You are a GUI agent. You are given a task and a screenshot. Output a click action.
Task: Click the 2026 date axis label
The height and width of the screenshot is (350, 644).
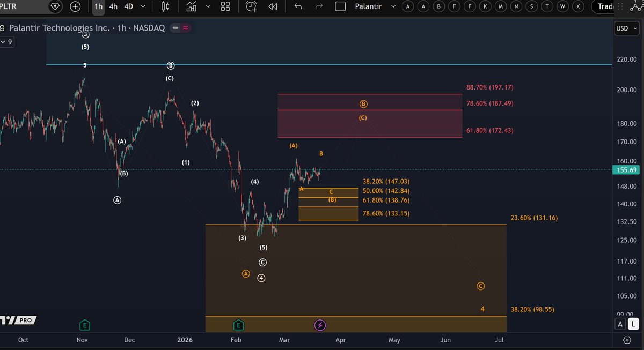(x=185, y=340)
